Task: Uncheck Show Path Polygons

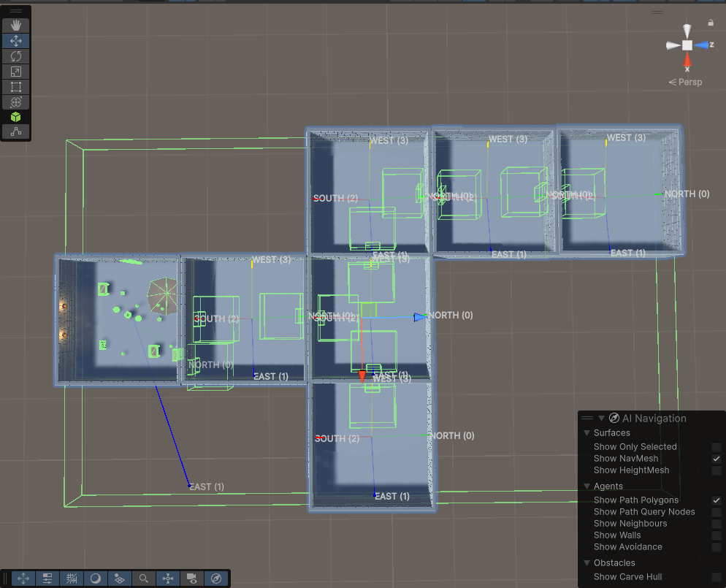Action: pyautogui.click(x=717, y=500)
